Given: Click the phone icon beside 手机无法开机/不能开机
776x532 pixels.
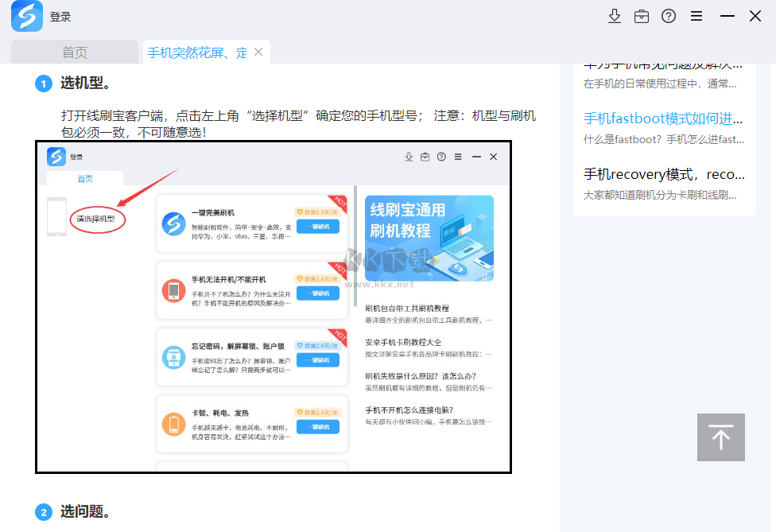Looking at the screenshot, I should point(173,291).
